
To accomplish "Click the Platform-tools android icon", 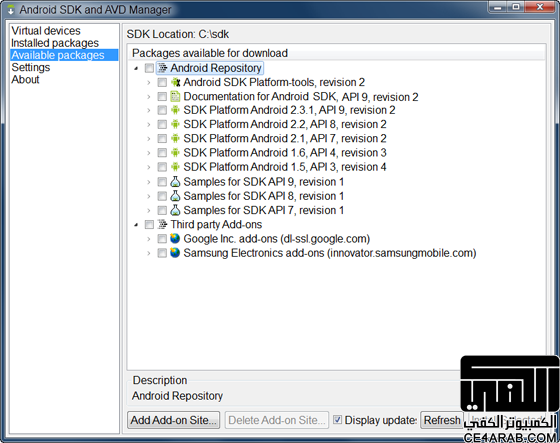I will click(x=175, y=82).
